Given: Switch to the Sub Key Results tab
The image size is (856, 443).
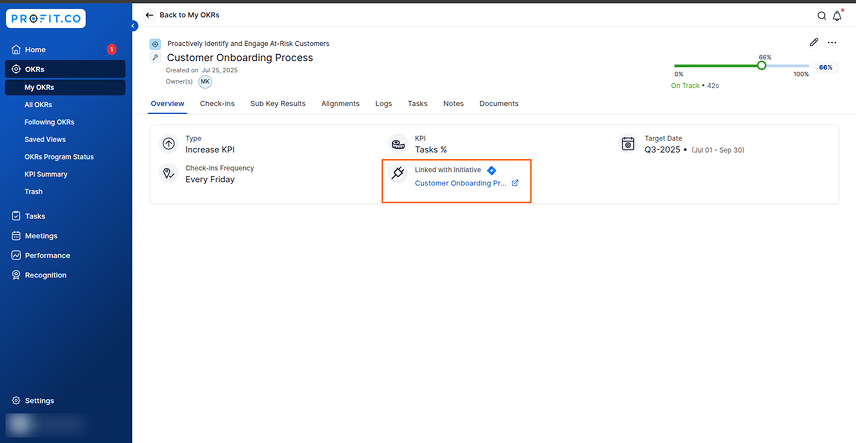Looking at the screenshot, I should [278, 104].
